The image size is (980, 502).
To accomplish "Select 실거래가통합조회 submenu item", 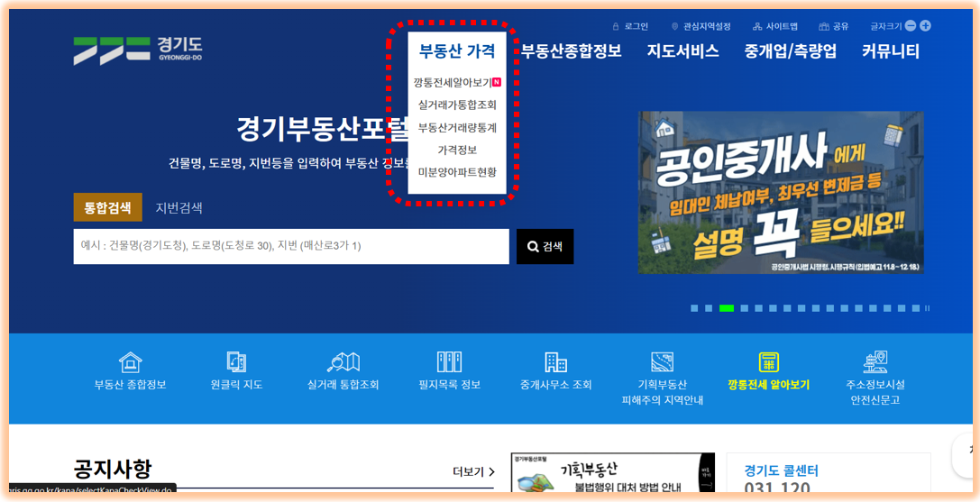I will tap(457, 105).
